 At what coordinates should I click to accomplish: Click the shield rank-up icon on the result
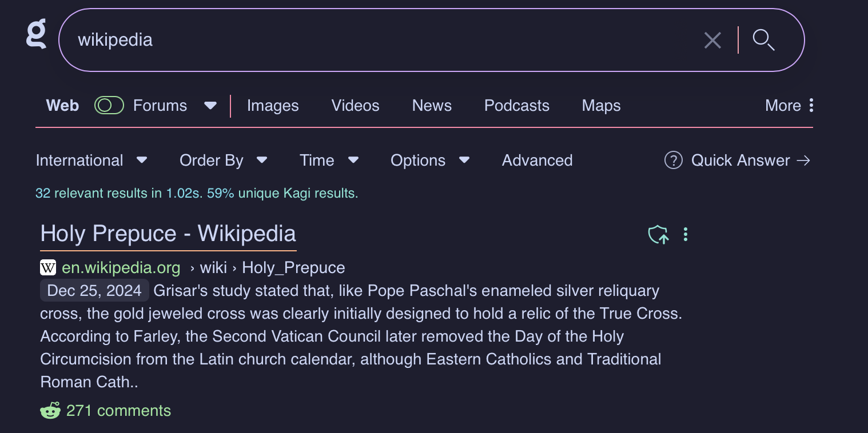pos(658,234)
